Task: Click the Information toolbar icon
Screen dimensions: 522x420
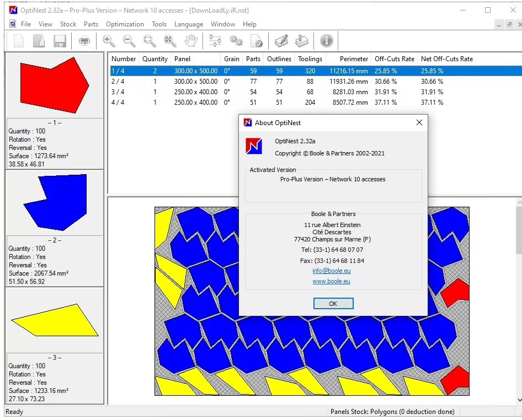Action: click(326, 41)
